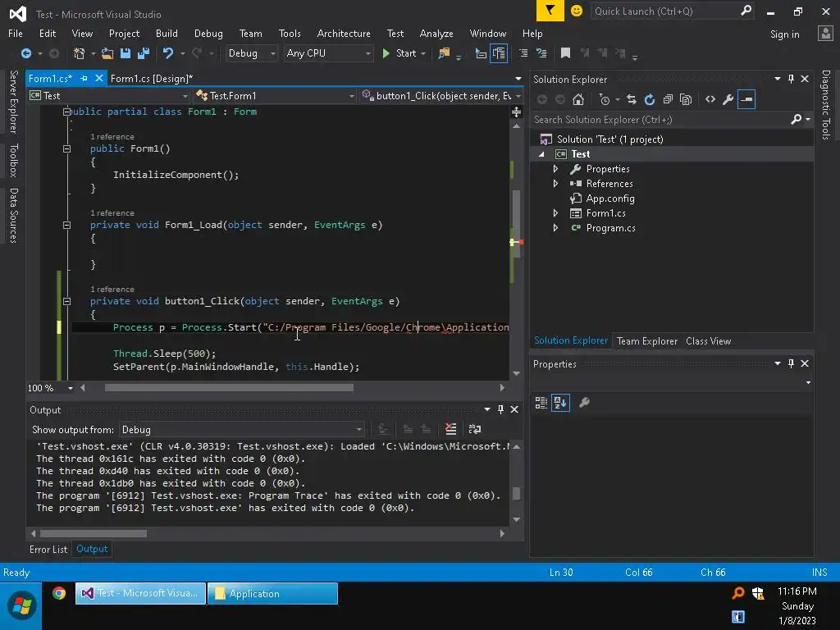Save All files with double floppy icon
The image size is (840, 630).
tap(144, 53)
